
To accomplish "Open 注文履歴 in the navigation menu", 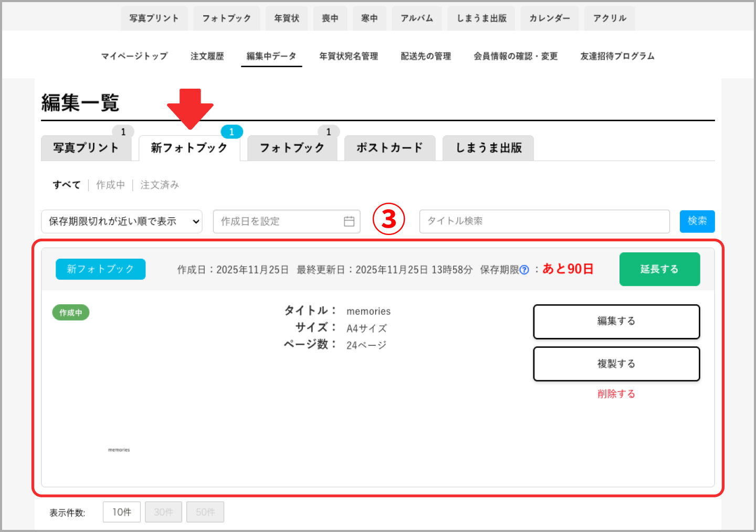I will click(x=207, y=56).
